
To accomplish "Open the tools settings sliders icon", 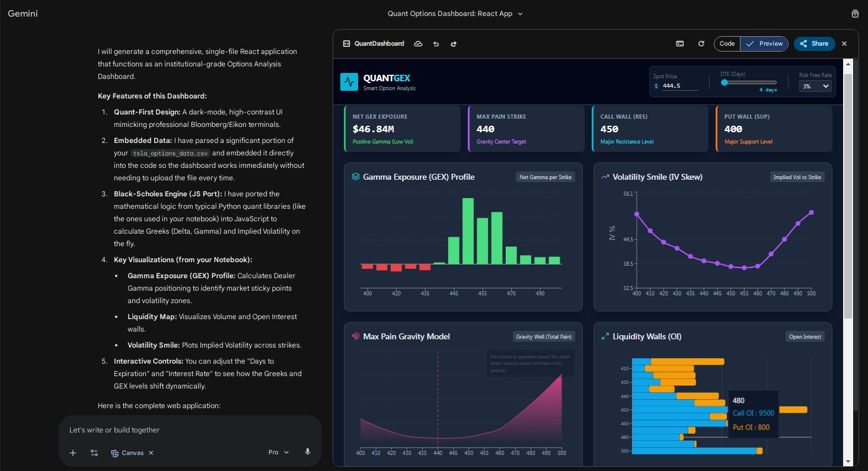I will [x=94, y=453].
